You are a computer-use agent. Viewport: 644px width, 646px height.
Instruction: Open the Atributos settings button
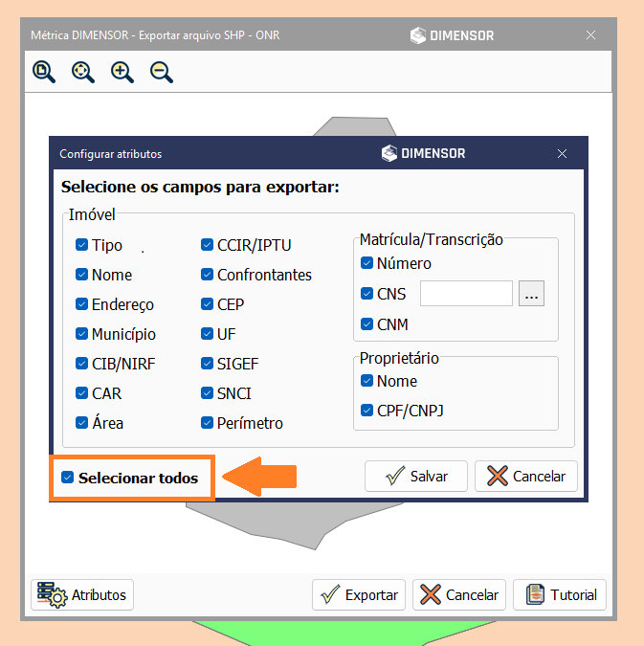coord(82,594)
